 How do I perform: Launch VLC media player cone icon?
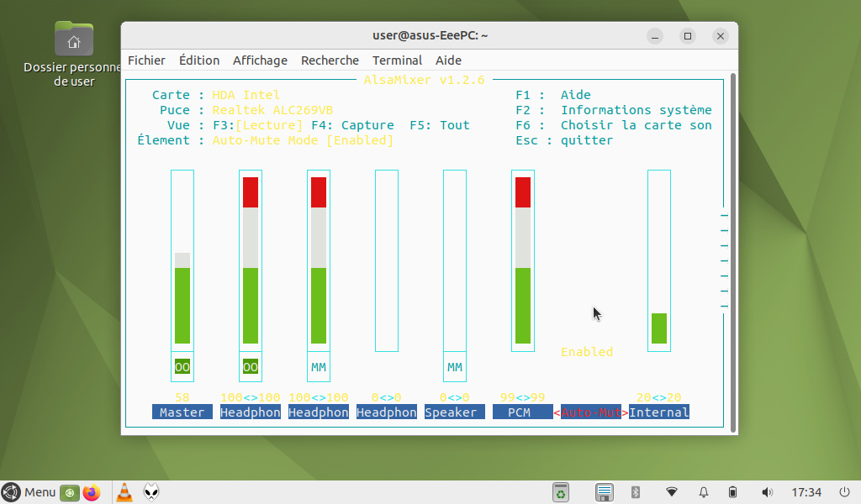pyautogui.click(x=124, y=492)
